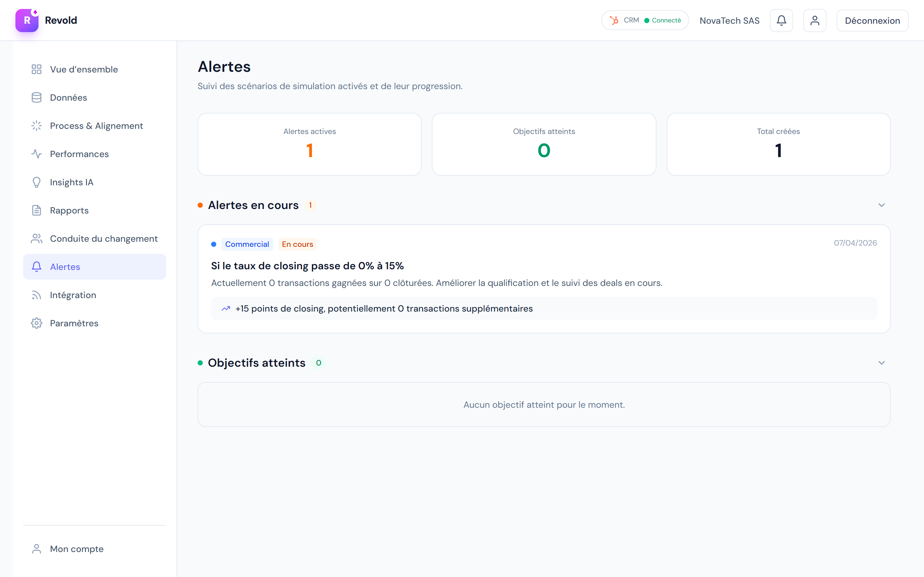Open Conduite du changement menu item
924x577 pixels.
click(x=104, y=239)
